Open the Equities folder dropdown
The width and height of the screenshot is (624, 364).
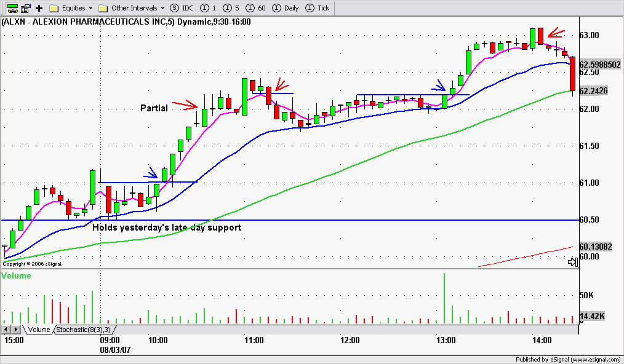point(71,8)
